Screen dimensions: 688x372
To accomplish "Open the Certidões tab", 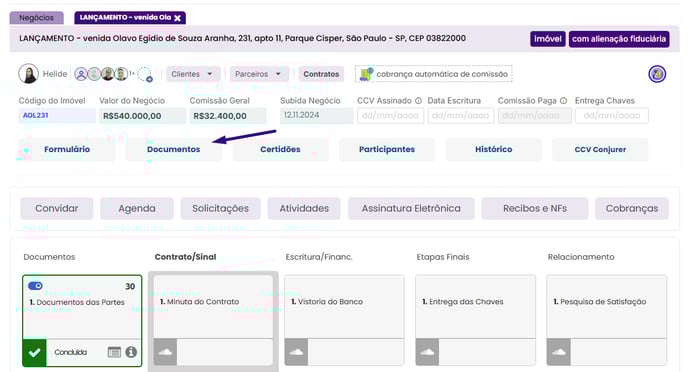I will [x=280, y=150].
